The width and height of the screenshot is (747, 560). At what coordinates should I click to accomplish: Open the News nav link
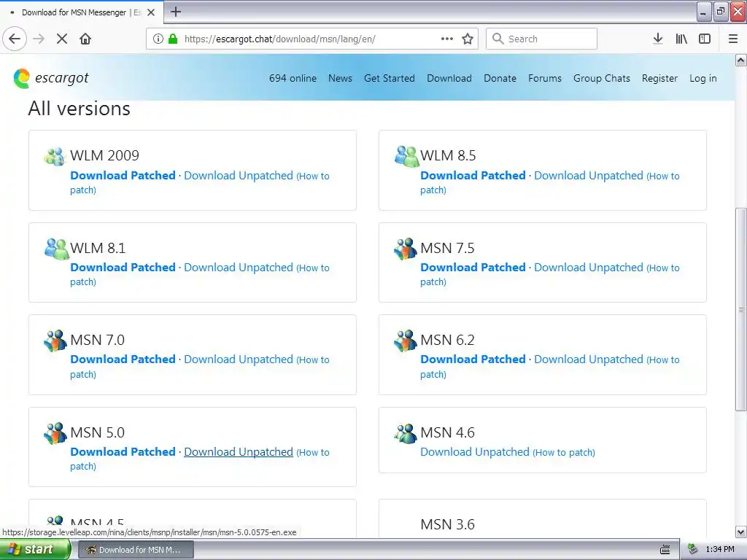coord(340,78)
